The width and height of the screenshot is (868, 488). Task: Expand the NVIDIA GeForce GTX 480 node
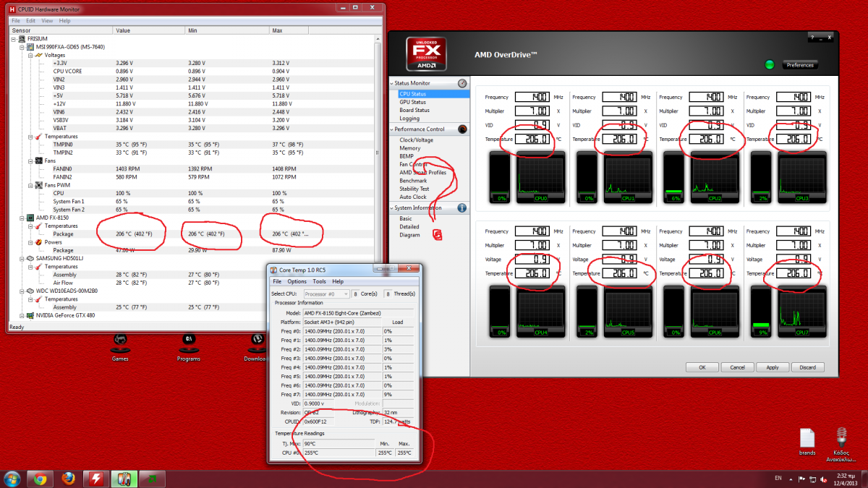22,315
